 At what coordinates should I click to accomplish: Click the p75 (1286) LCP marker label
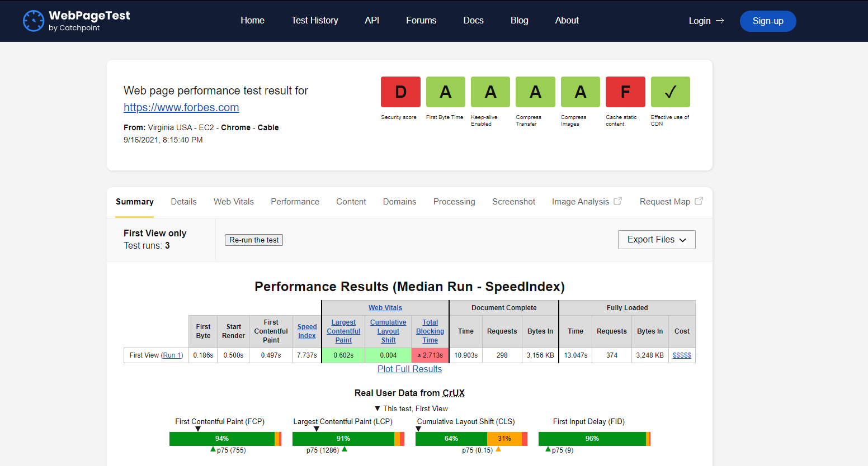click(323, 450)
